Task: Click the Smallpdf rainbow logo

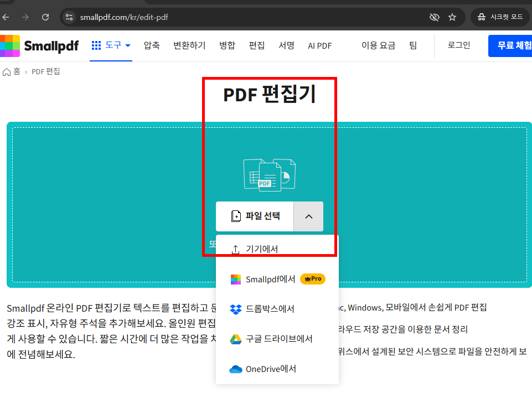Action: click(11, 45)
